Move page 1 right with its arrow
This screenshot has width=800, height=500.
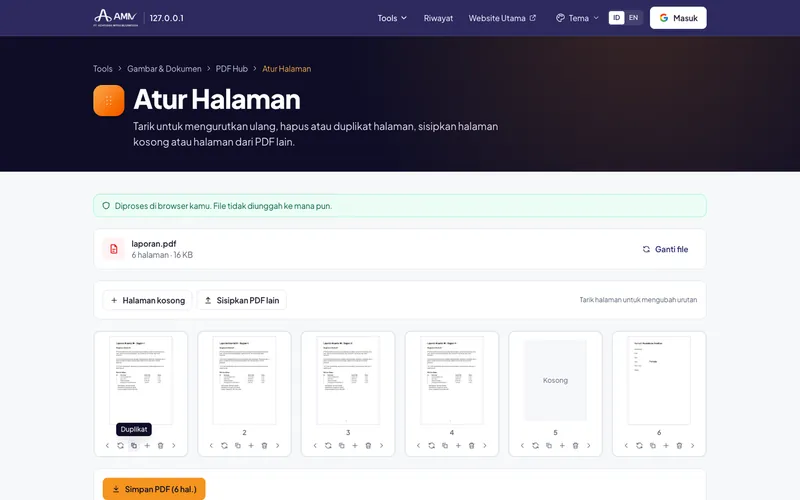(173, 445)
